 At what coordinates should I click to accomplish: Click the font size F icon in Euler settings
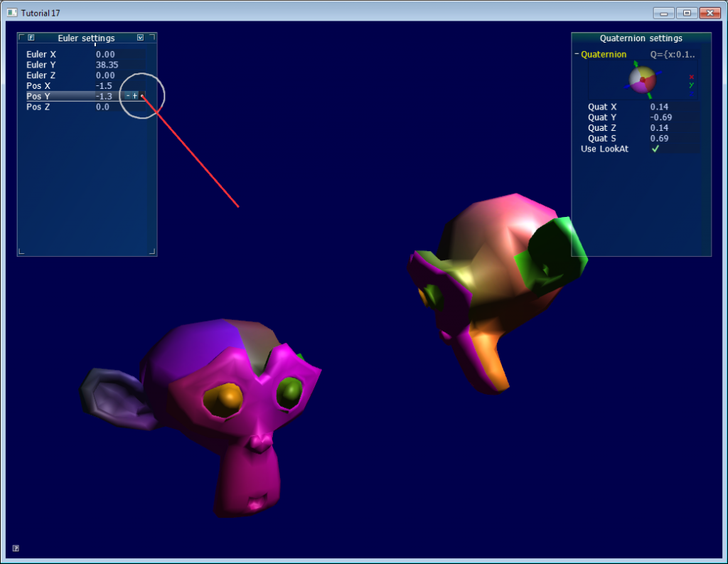coord(31,38)
